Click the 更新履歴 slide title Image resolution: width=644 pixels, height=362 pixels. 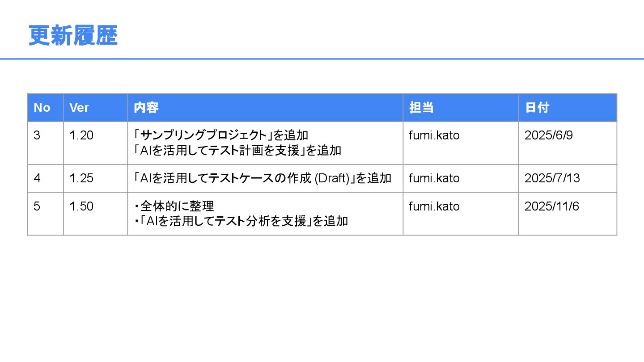pos(73,36)
